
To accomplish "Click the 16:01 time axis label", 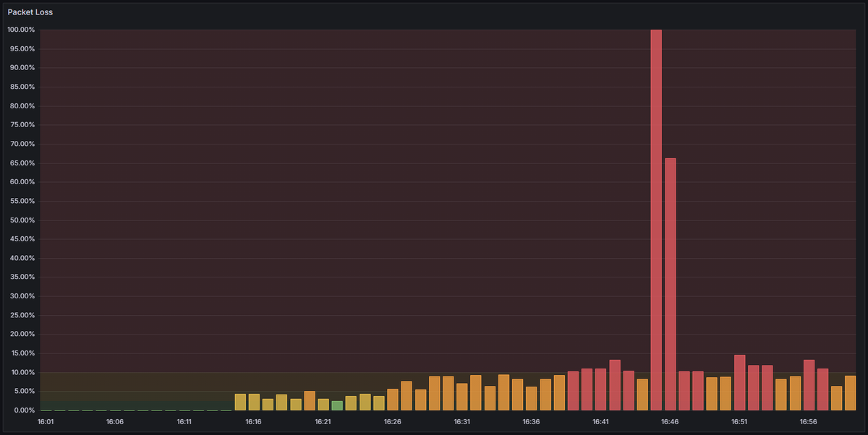I will (x=46, y=421).
